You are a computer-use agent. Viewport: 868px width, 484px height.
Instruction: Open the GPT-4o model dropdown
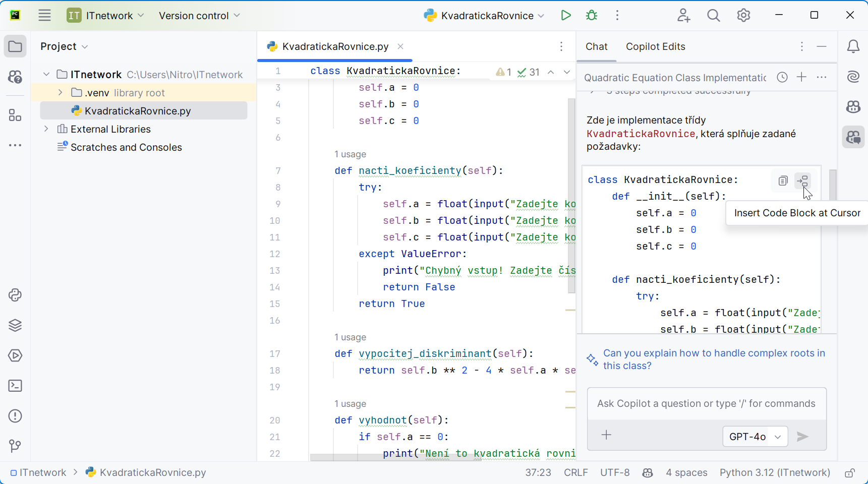755,437
